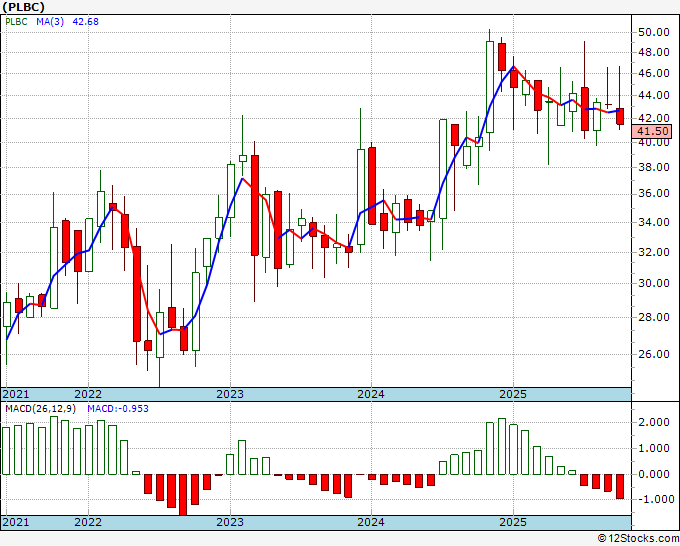Screen dimensions: 680x546
Task: Select the 42.00 price axis label
Action: pos(653,118)
